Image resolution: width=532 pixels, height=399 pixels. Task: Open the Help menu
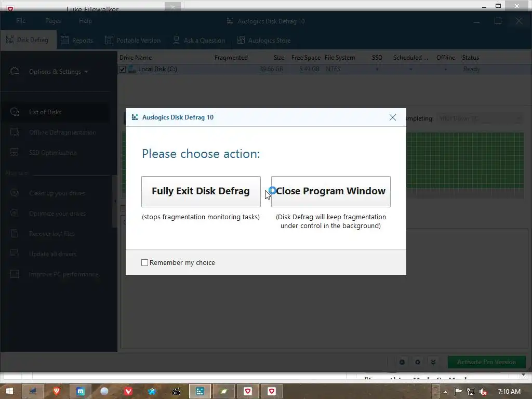(85, 21)
